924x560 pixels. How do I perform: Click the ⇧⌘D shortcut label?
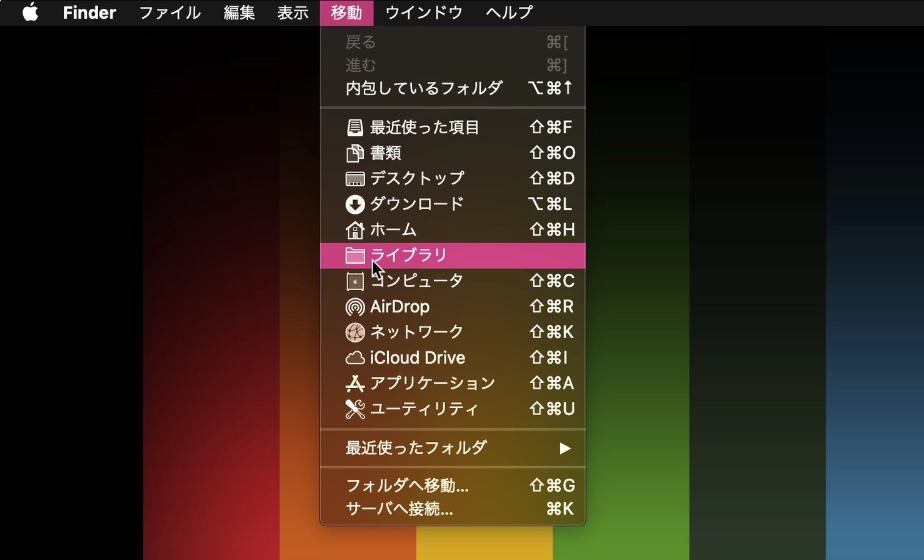click(x=552, y=179)
